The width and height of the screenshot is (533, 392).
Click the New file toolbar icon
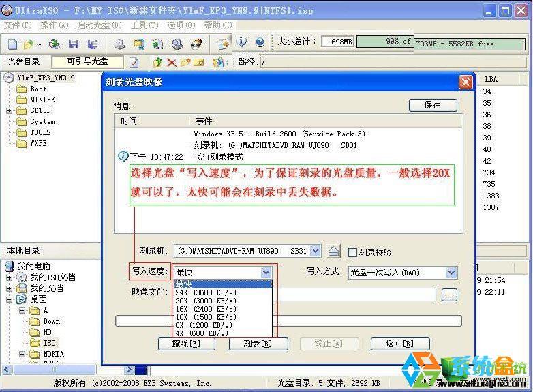point(12,44)
